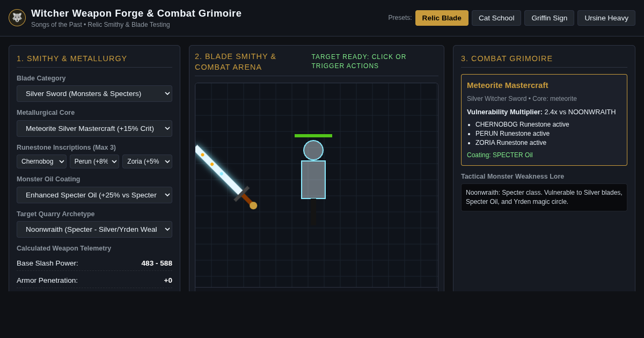Viewport: 644px width, 338px height.
Task: Click 'Coating: SPECTER Oil' text
Action: pyautogui.click(x=500, y=155)
